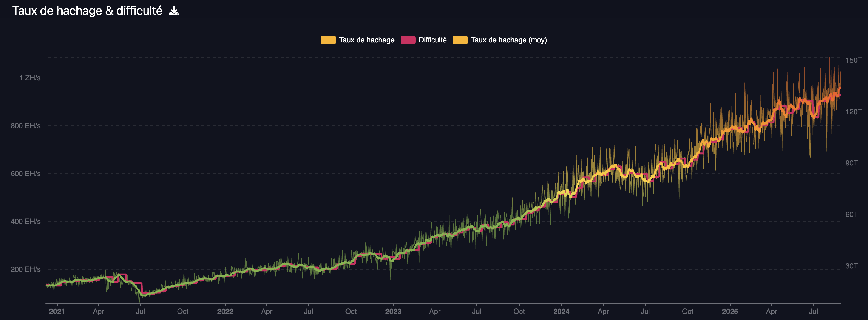Click the download chart icon
Image resolution: width=868 pixels, height=320 pixels.
pos(174,11)
